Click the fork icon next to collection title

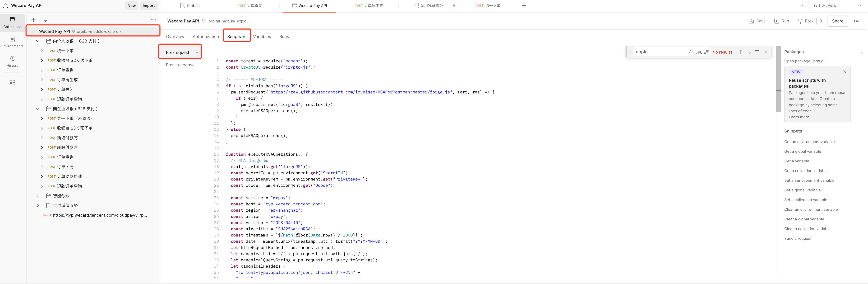point(204,21)
